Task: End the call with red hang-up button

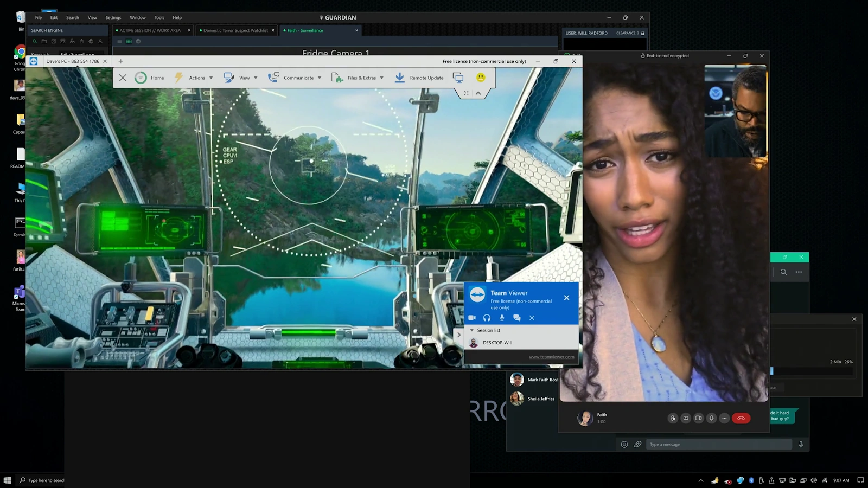Action: coord(741,418)
